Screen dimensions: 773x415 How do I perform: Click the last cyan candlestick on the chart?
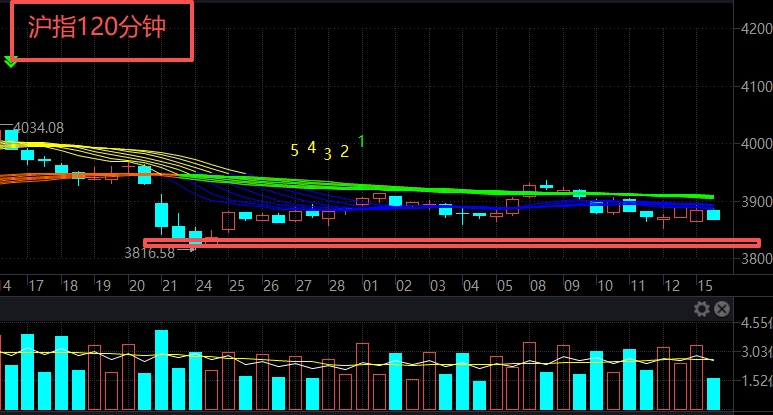click(x=713, y=215)
